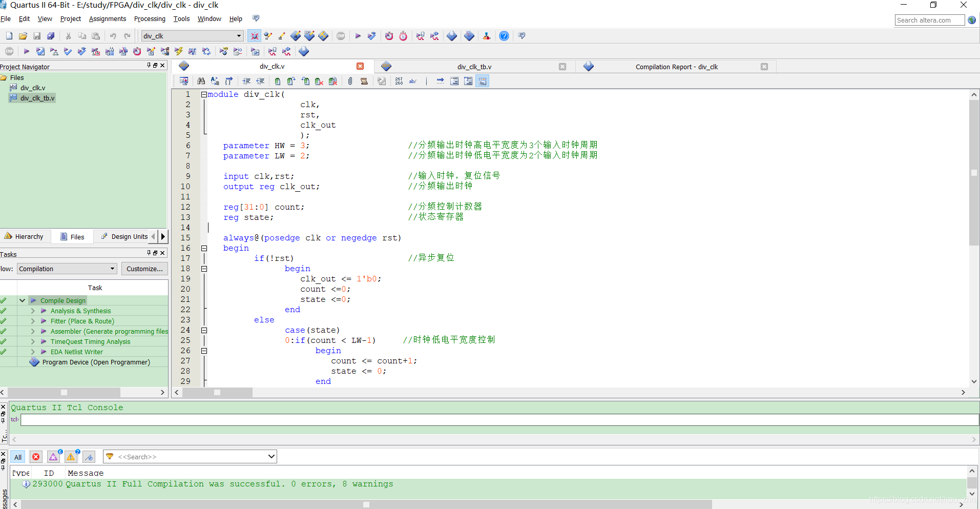This screenshot has height=509, width=980.
Task: Select div_clk_tb.v in the Files tree
Action: [x=37, y=98]
